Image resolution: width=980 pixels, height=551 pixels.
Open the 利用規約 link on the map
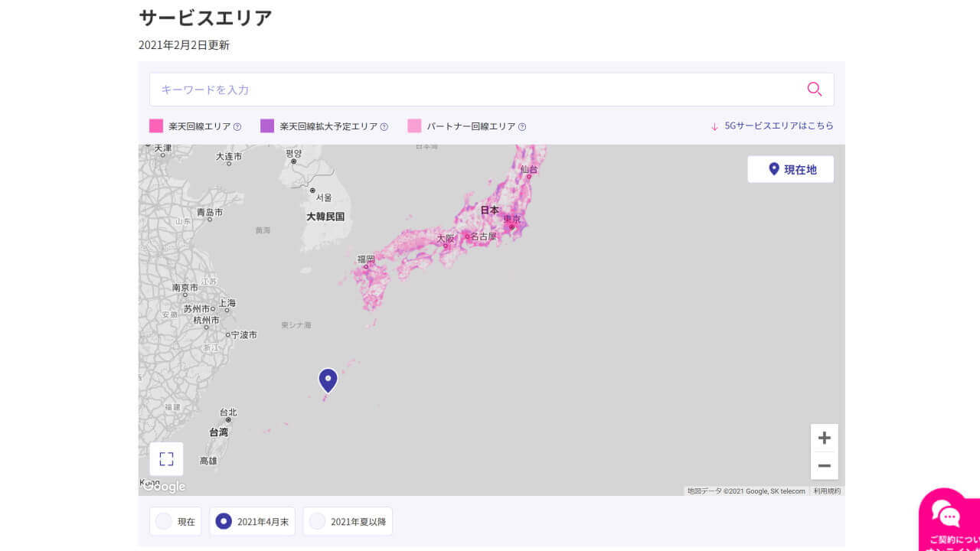click(825, 491)
